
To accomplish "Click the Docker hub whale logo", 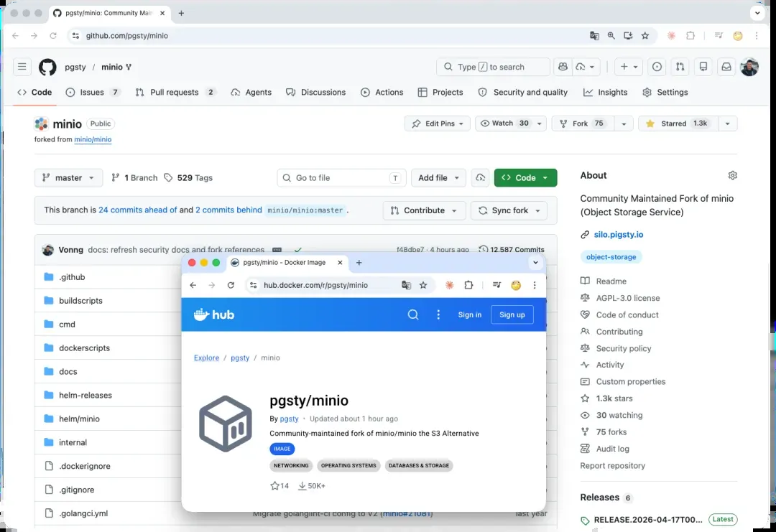I will (x=214, y=314).
